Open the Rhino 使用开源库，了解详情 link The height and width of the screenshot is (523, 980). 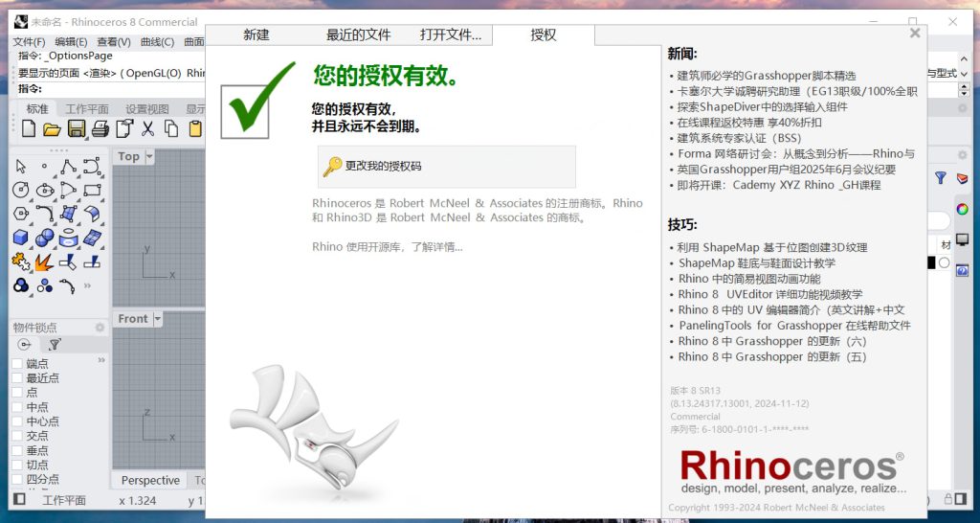(x=388, y=246)
